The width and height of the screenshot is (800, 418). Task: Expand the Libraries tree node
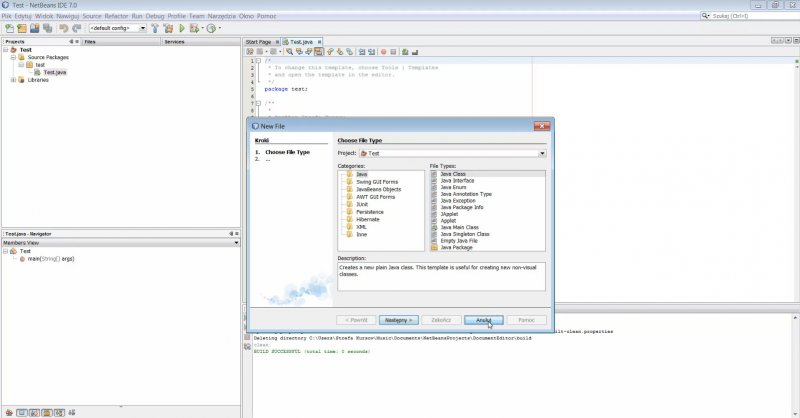point(14,80)
